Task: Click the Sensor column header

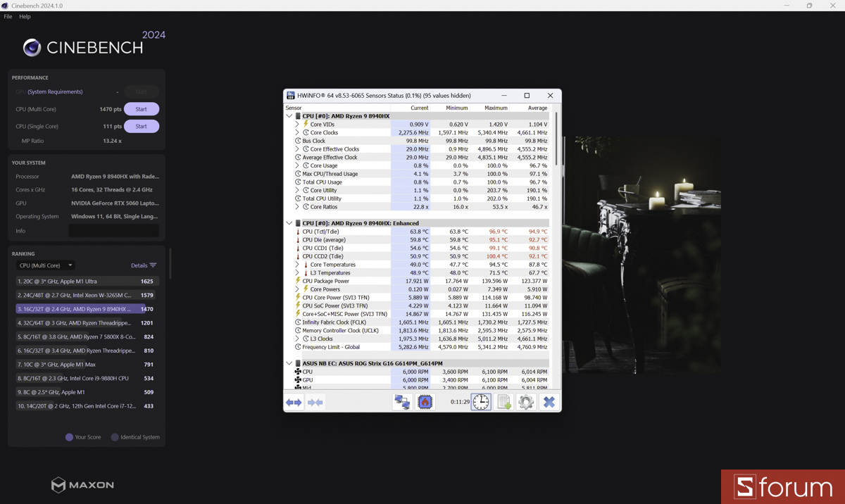Action: pyautogui.click(x=294, y=108)
